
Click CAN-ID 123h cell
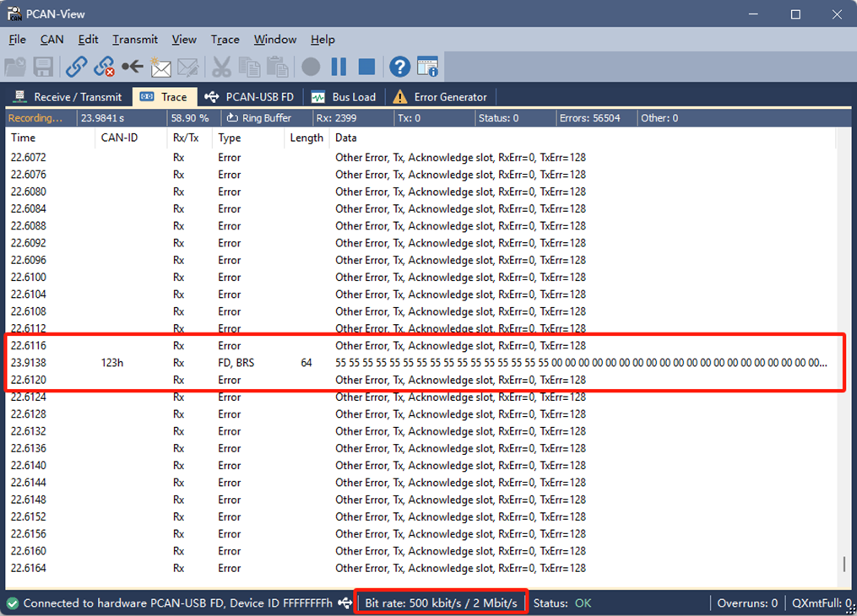click(x=112, y=363)
